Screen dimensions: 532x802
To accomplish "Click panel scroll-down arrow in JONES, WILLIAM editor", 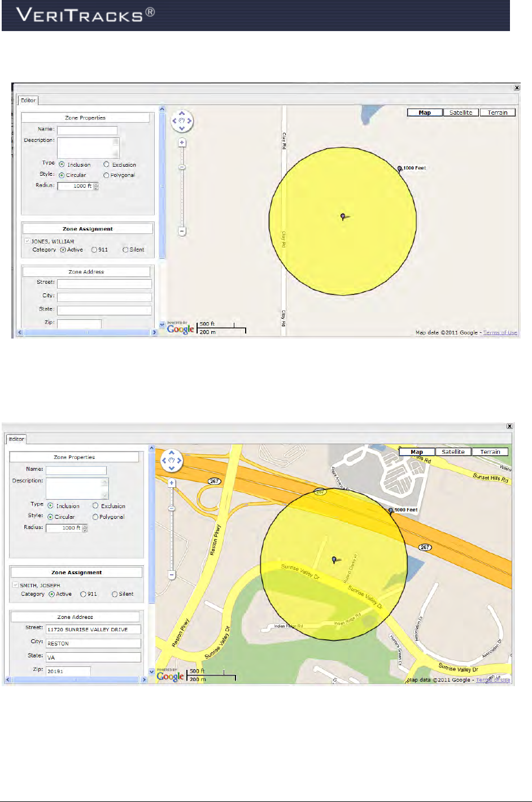I will coord(162,325).
